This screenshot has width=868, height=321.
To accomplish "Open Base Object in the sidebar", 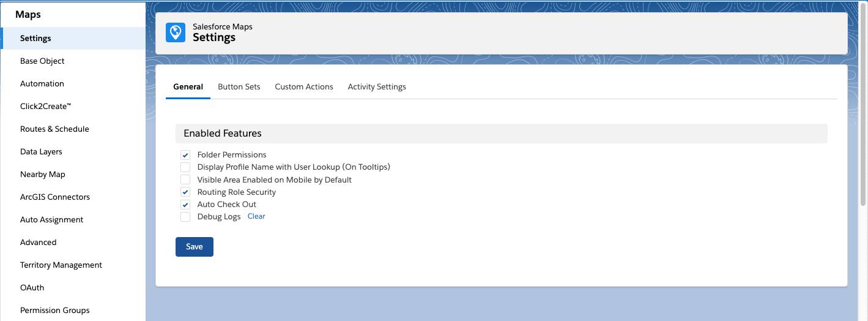I will click(x=73, y=61).
